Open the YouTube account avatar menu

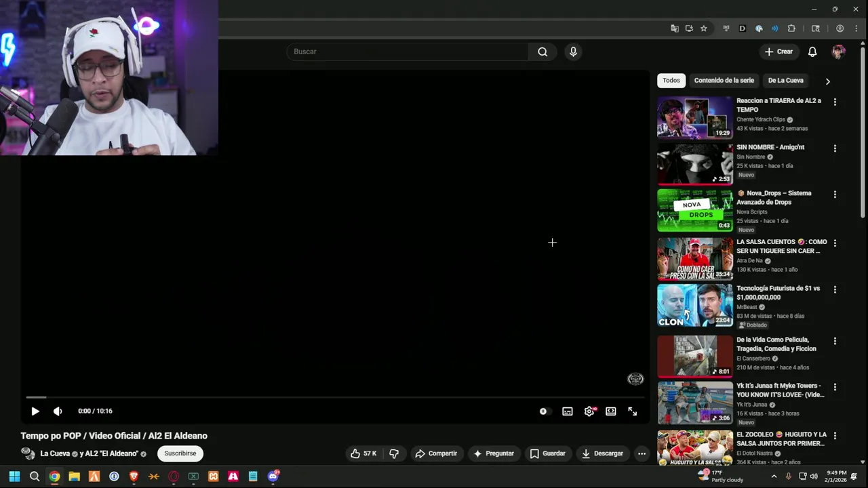(x=839, y=52)
